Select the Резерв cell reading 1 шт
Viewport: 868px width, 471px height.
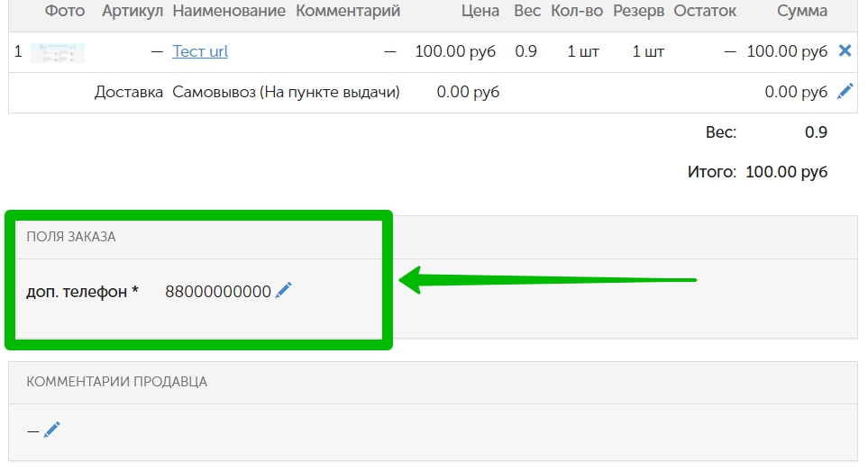click(x=648, y=51)
